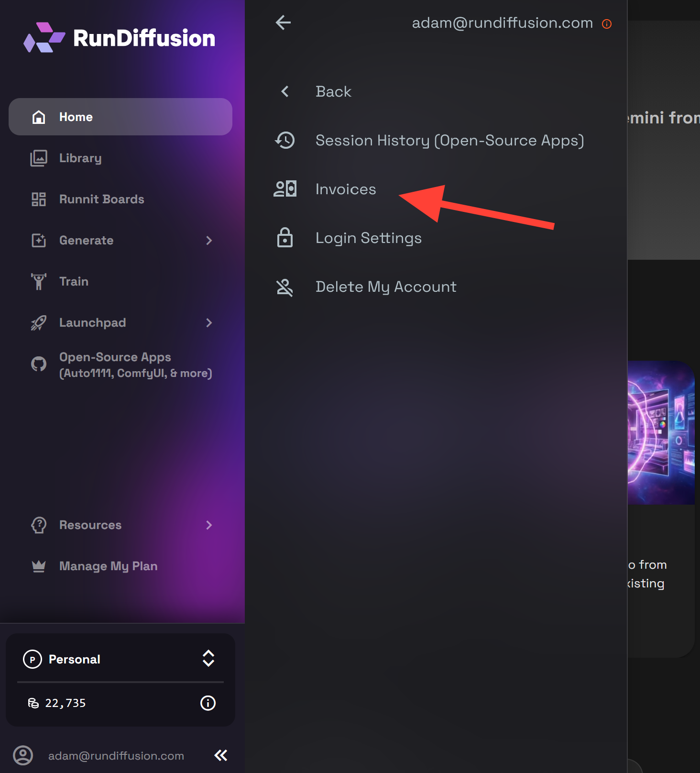Select Home in the sidebar
700x773 pixels.
pyautogui.click(x=120, y=117)
